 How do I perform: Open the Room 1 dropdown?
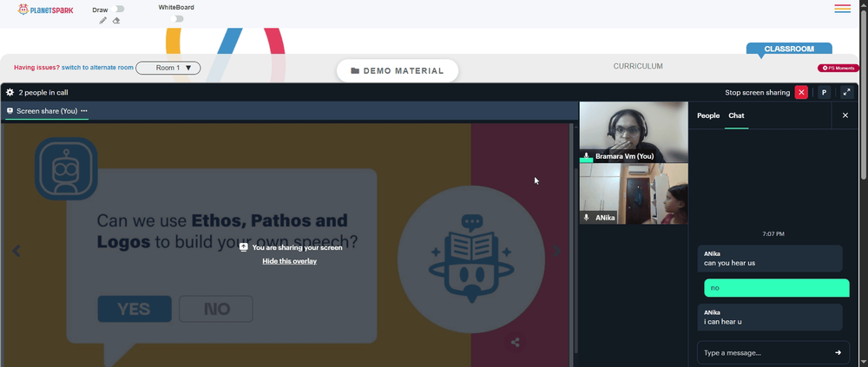click(168, 68)
